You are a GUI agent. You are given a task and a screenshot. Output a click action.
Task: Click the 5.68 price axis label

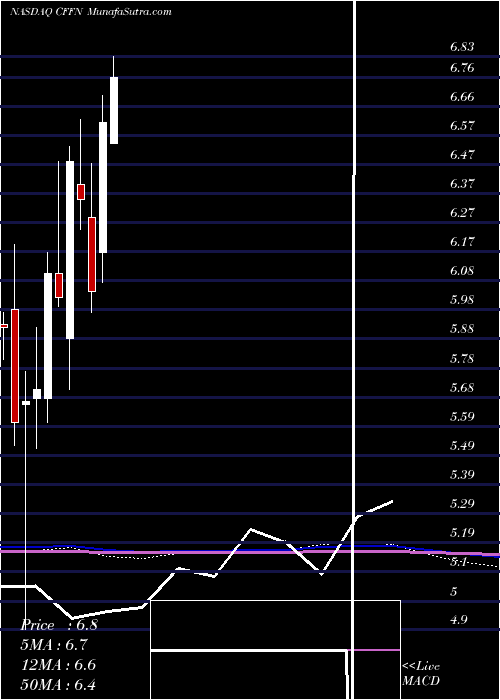pyautogui.click(x=462, y=388)
